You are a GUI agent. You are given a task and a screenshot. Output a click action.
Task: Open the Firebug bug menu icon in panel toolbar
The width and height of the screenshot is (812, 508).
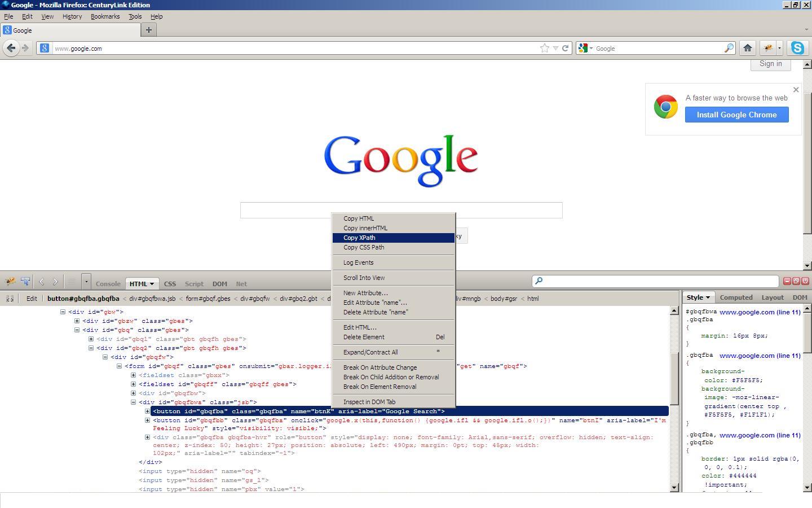10,281
